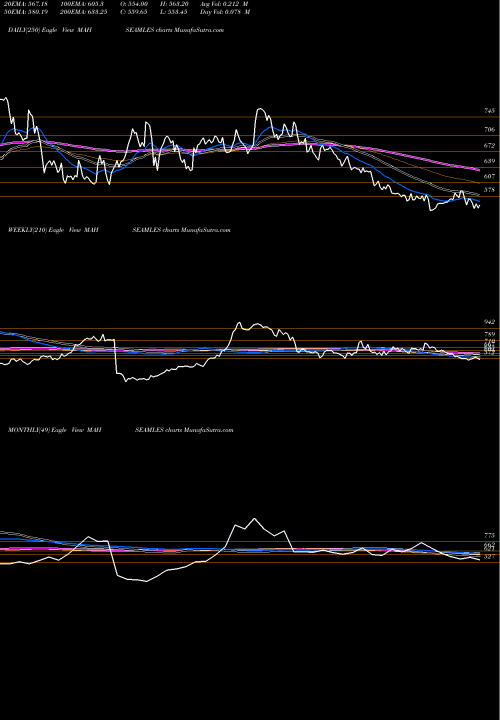Screen dimensions: 500x720
Task: Click the daily chart price label 578
Action: [489, 190]
